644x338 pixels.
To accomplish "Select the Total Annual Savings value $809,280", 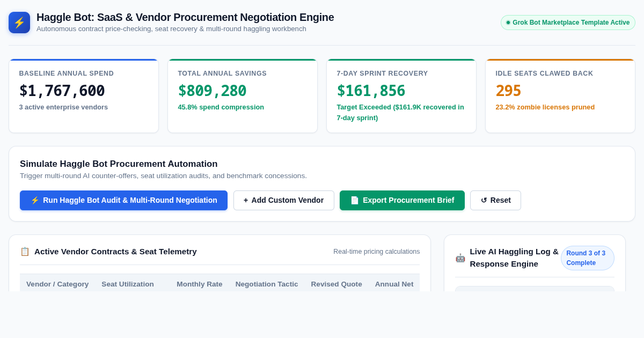I will click(x=213, y=91).
